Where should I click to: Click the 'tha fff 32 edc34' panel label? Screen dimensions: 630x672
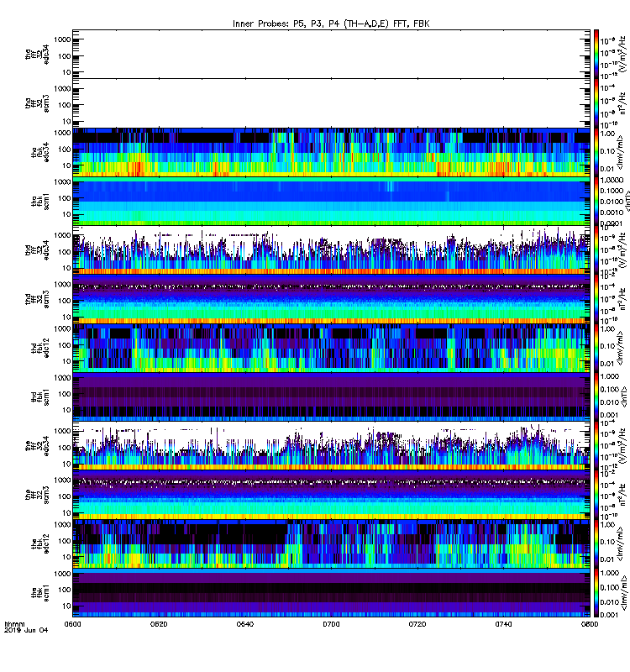point(37,55)
